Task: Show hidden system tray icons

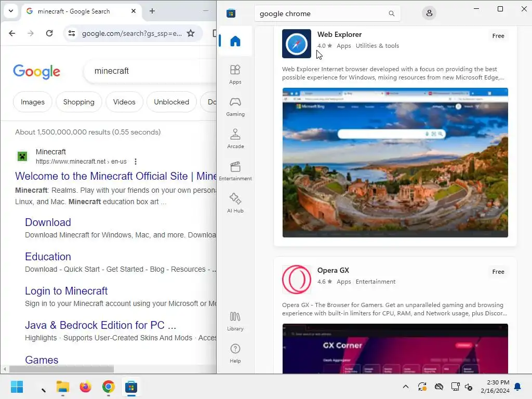Action: [x=405, y=387]
